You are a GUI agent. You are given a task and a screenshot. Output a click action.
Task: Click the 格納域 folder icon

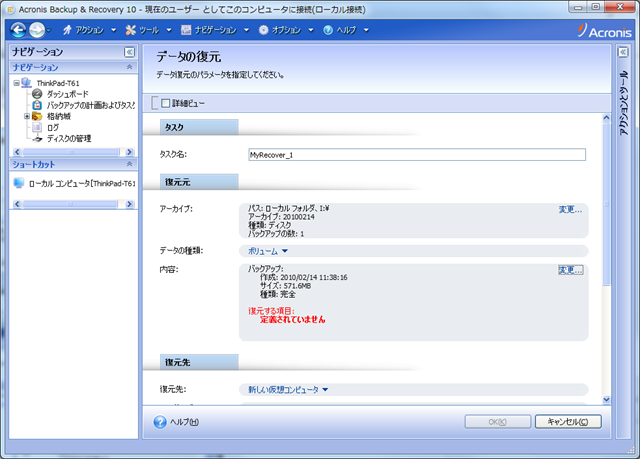(x=37, y=116)
